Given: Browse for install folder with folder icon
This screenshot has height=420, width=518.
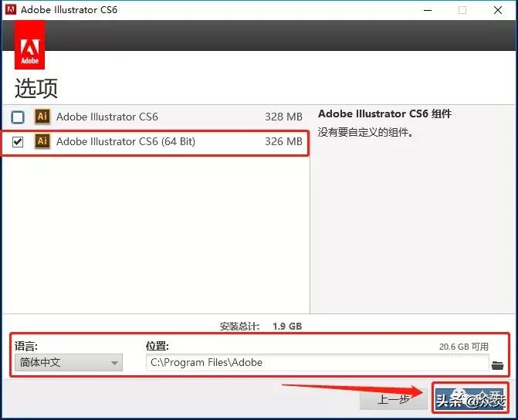Looking at the screenshot, I should click(x=497, y=365).
